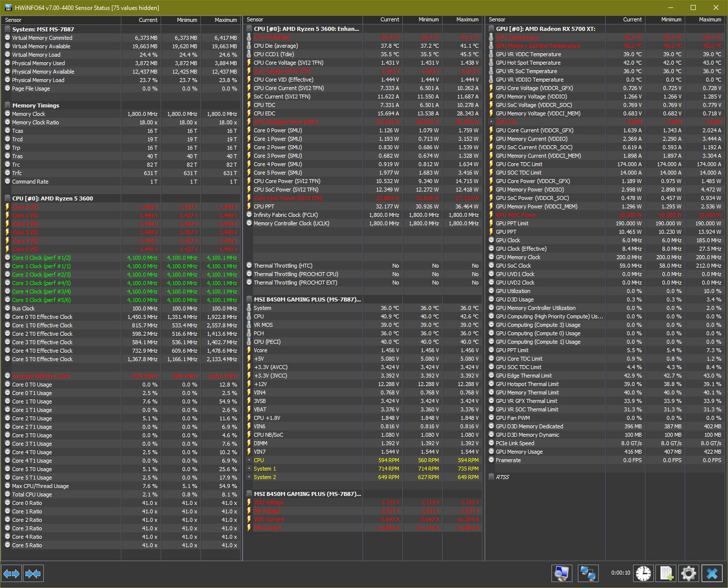Image resolution: width=728 pixels, height=588 pixels.
Task: Select the Bus Clock row
Action: click(x=121, y=308)
